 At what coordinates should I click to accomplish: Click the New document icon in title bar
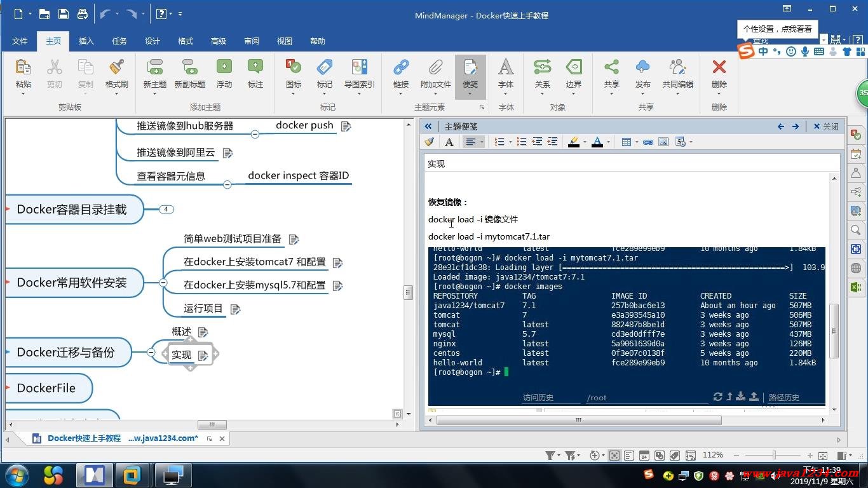click(18, 14)
